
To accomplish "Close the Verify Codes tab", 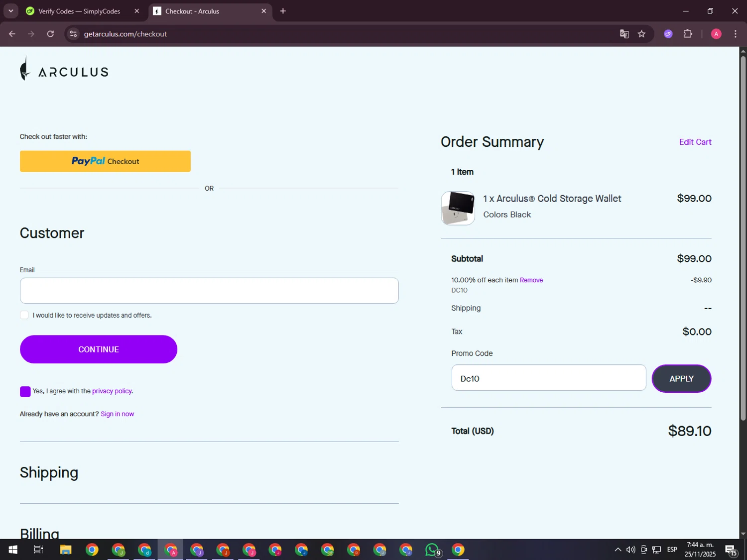I will 136,11.
